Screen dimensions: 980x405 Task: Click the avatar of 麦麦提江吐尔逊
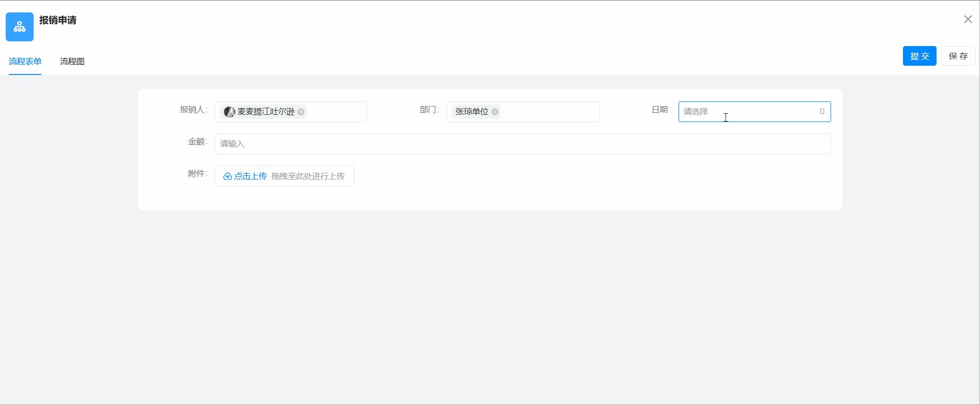click(x=230, y=112)
